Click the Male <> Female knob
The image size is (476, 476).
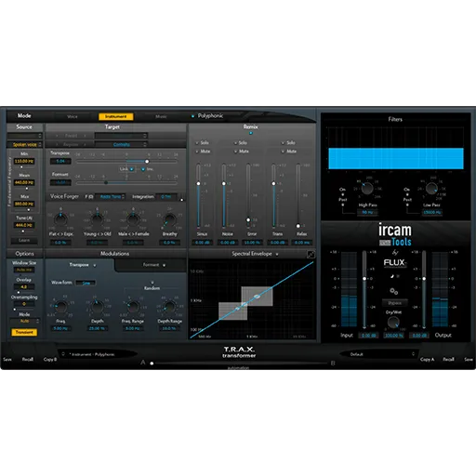tap(133, 218)
